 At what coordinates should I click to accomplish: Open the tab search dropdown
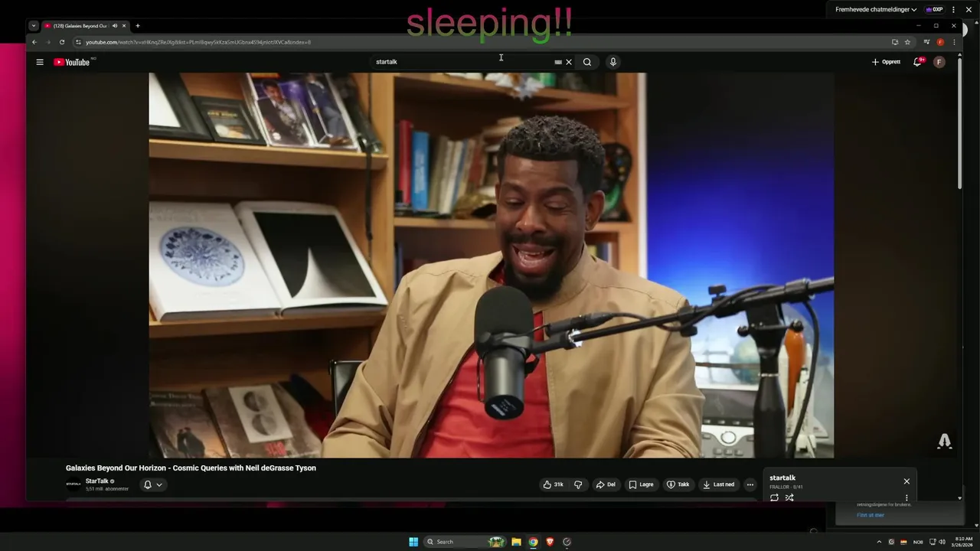[x=34, y=26]
